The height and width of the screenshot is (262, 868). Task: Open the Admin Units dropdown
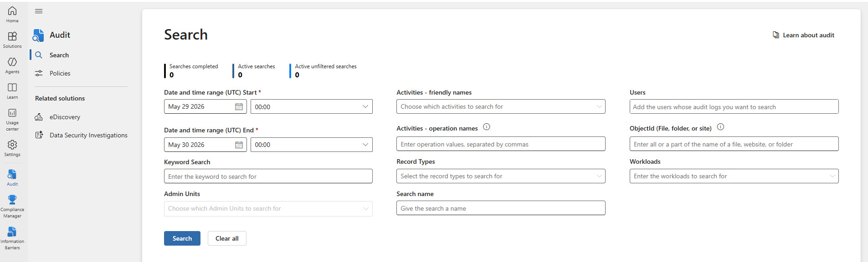(268, 209)
